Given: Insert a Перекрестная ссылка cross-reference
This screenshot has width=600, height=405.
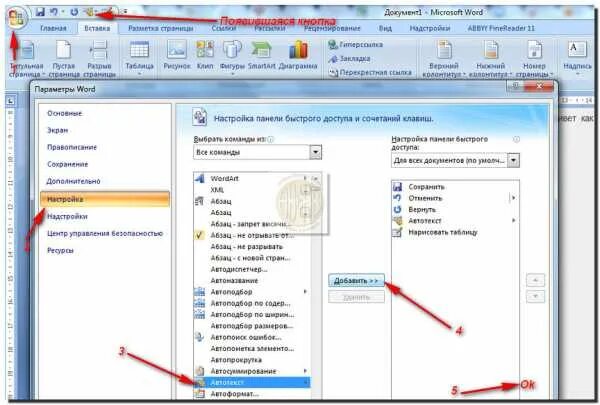Looking at the screenshot, I should tap(370, 72).
